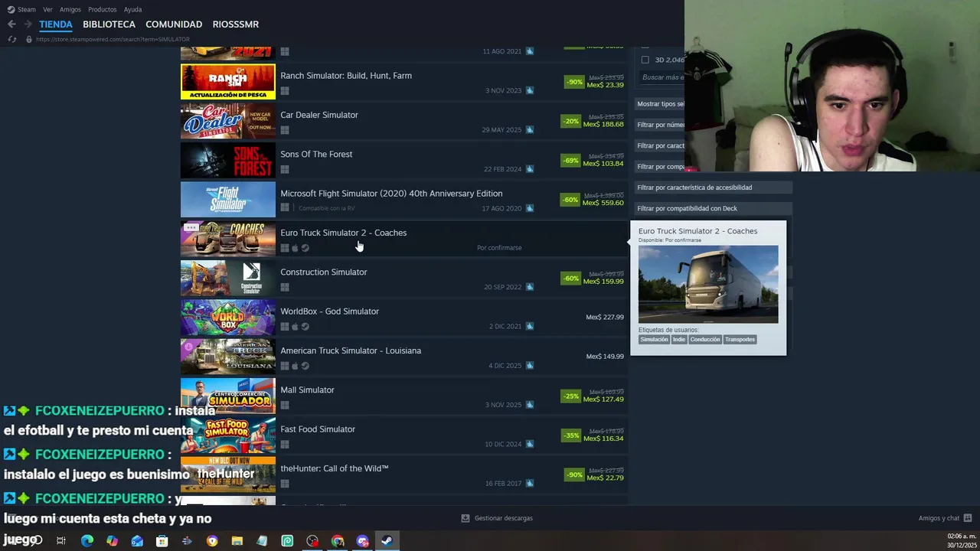Click the Sons Of The Forest thumbnail
The image size is (980, 551).
point(228,161)
